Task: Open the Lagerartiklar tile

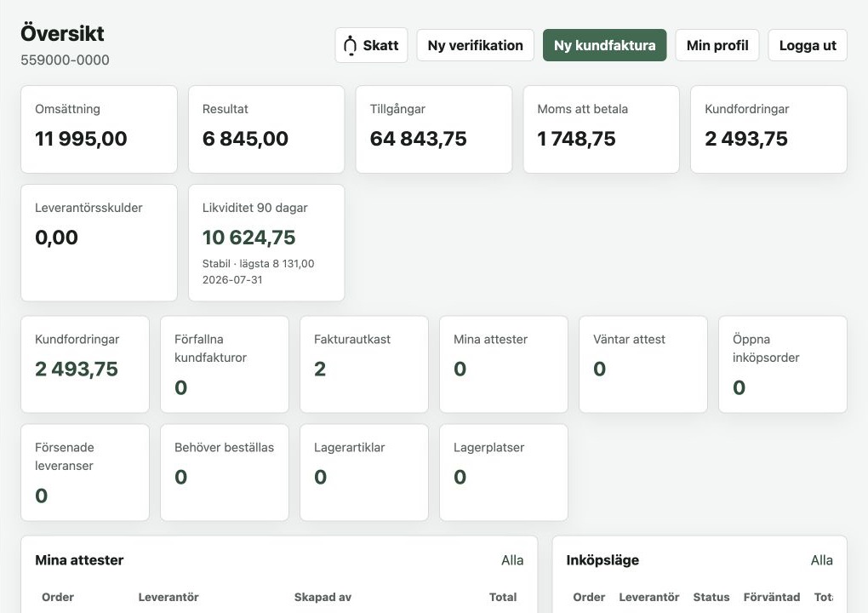Action: point(364,473)
